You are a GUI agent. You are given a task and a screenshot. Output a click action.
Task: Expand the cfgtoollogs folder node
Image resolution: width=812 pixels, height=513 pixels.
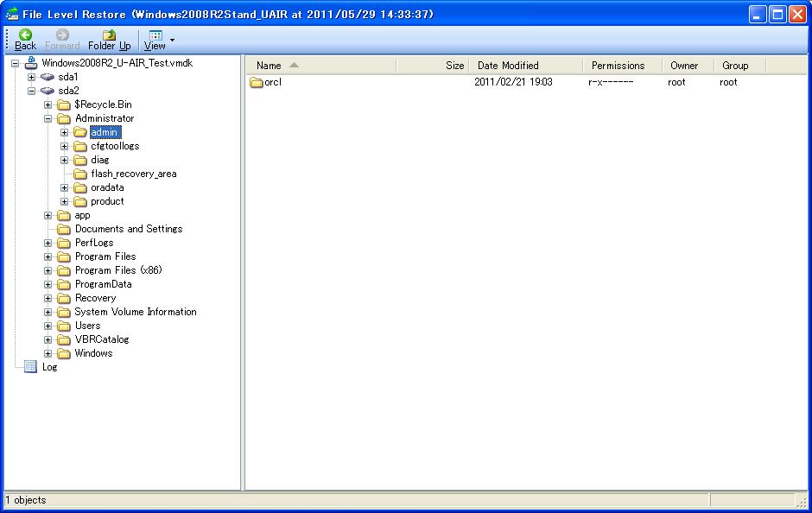[x=64, y=147]
